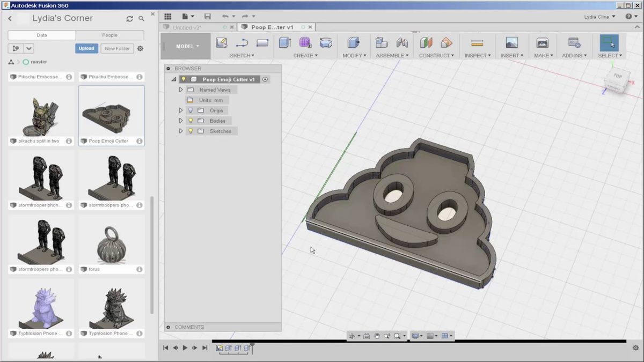Open the Extrude tool in Create toolbar
Screen dimensions: 644x362
click(x=284, y=42)
